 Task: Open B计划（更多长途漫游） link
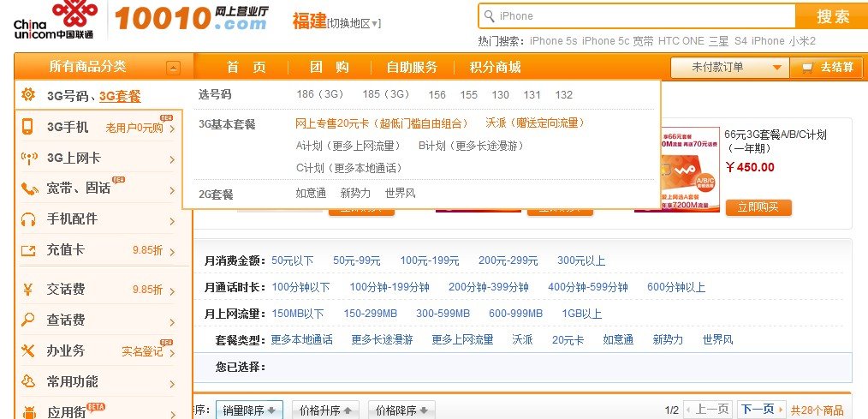coord(471,146)
